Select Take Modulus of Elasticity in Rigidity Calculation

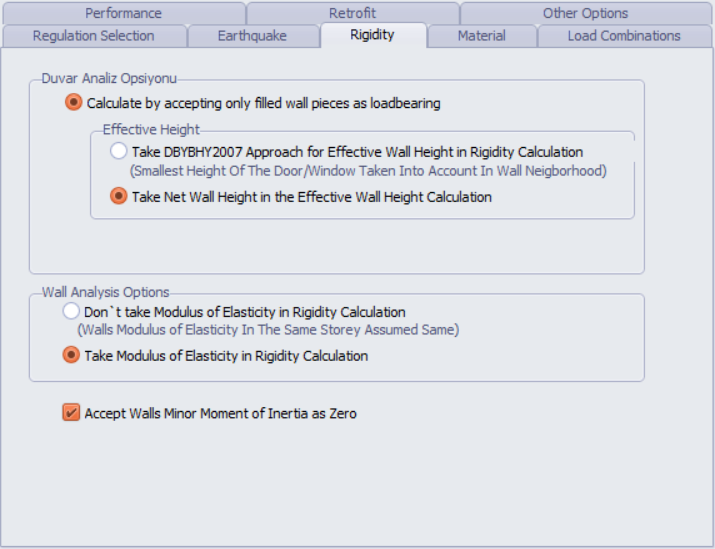71,355
